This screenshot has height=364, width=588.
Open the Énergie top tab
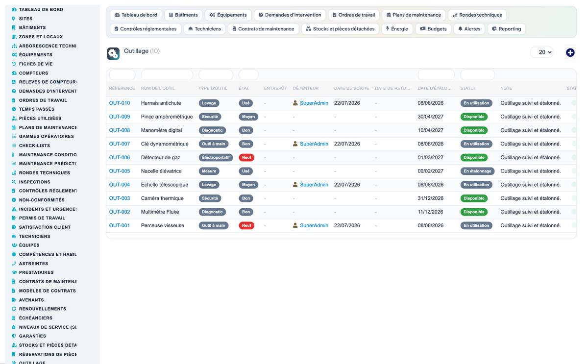397,29
